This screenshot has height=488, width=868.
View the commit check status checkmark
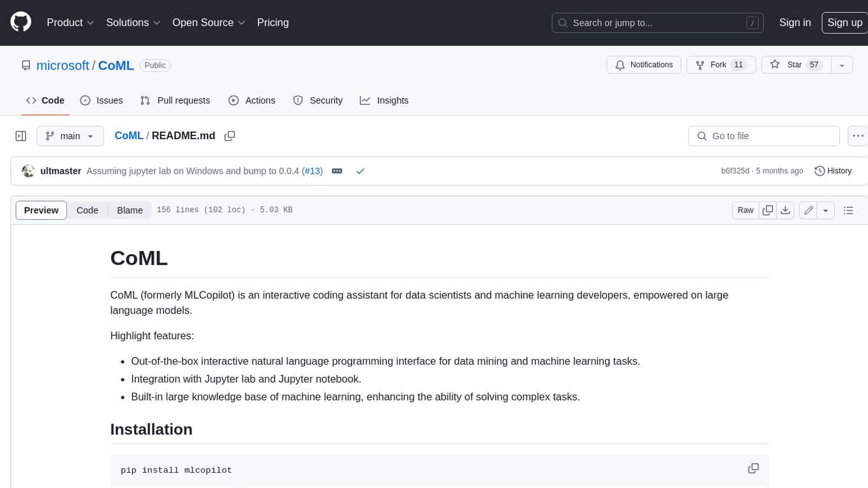(x=361, y=171)
